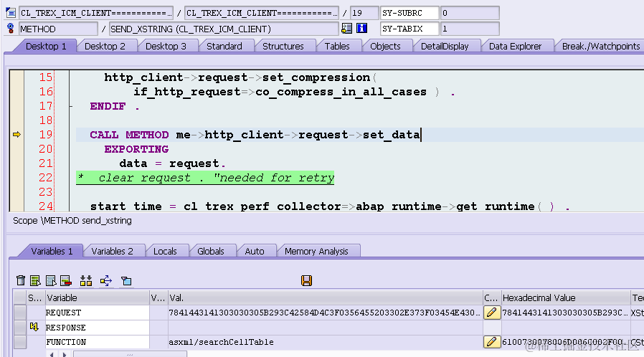This screenshot has width=644, height=357.
Task: Select the RESPONSE row selector button
Action: [20, 327]
